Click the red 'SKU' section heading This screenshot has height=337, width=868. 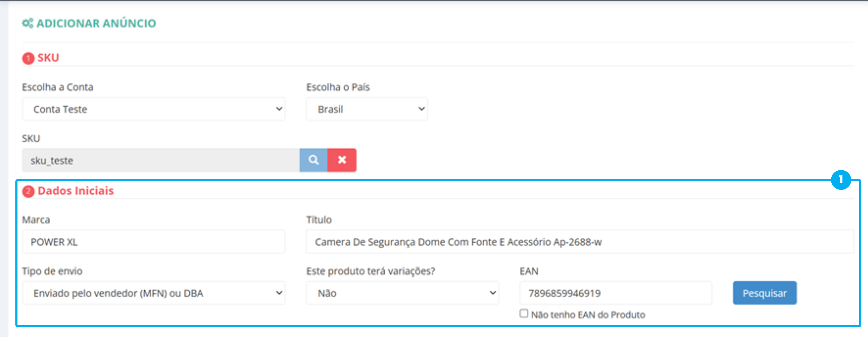pos(48,58)
